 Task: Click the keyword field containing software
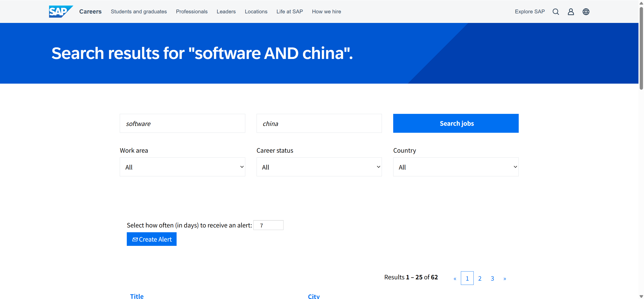point(182,123)
